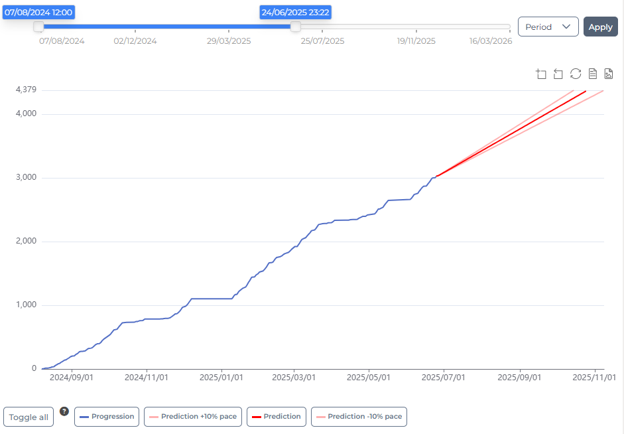Save chart as image icon
The width and height of the screenshot is (624, 434).
pyautogui.click(x=608, y=74)
